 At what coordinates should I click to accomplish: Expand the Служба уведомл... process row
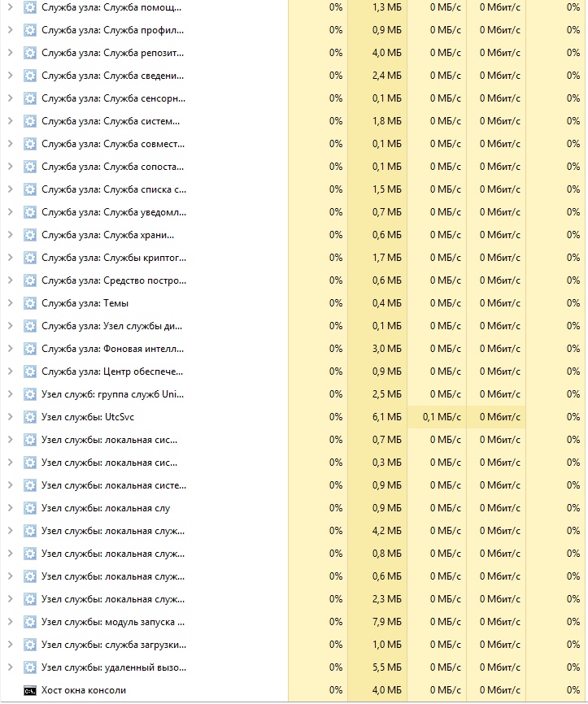tap(10, 212)
